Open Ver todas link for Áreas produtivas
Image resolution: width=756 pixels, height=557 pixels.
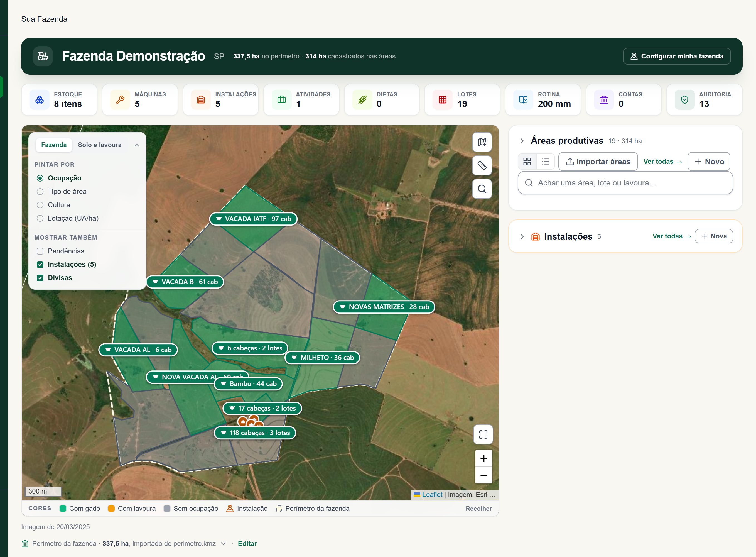(x=663, y=162)
